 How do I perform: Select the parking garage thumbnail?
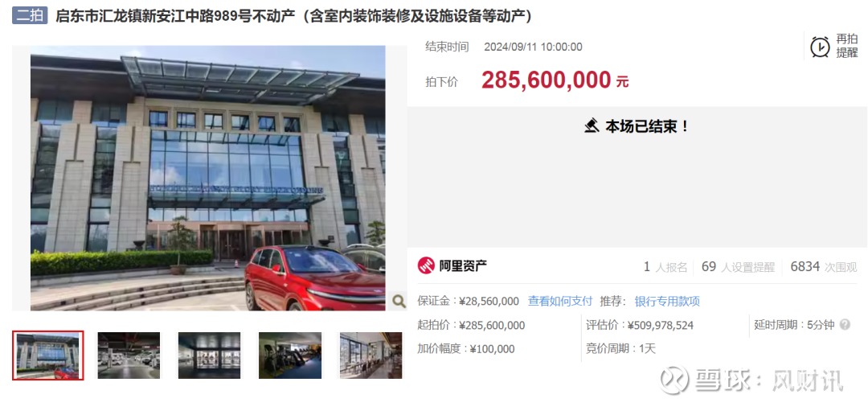(129, 356)
